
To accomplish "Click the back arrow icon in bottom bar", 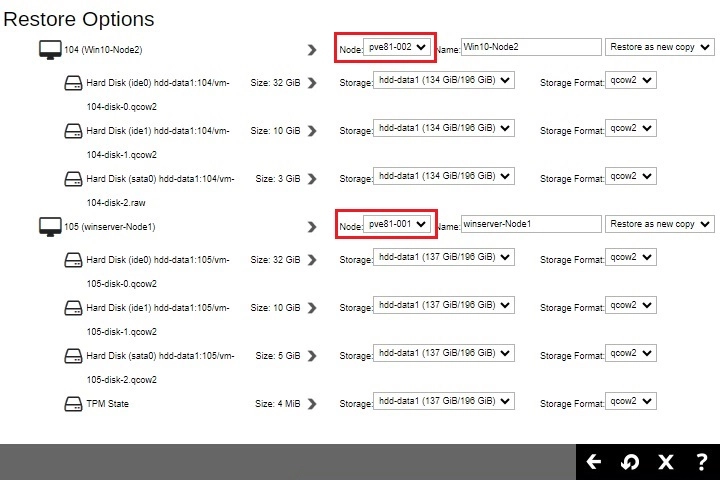I will [x=594, y=462].
